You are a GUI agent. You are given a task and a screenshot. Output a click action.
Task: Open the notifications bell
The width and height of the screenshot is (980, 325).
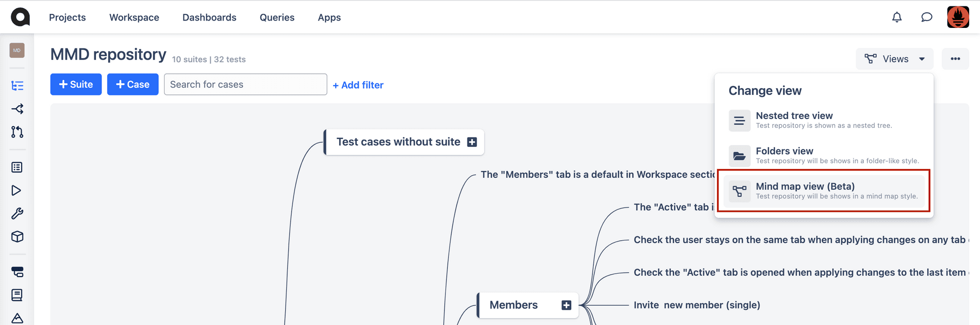897,17
